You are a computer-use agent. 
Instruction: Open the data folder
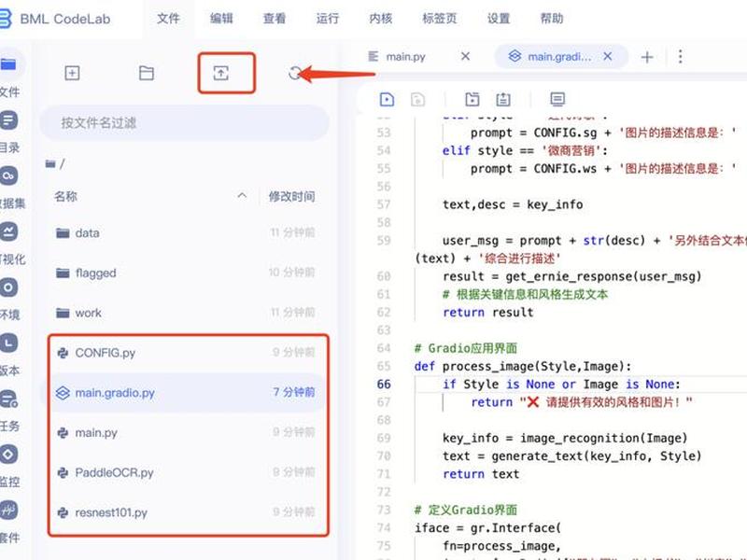[187, 232]
